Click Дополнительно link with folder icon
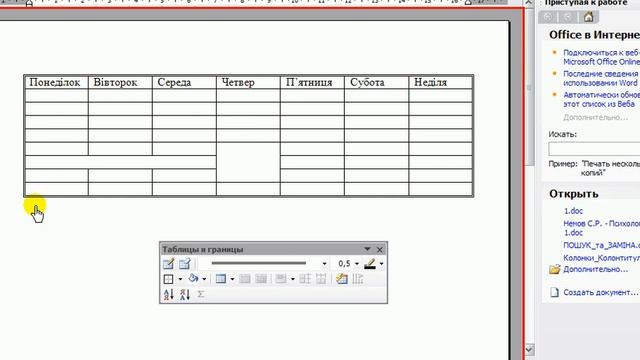Viewport: 640px width, 360px height. [596, 269]
